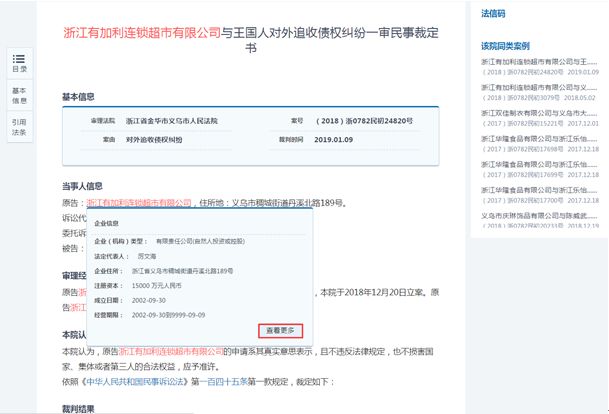Open the 第一百四十五条 article link
This screenshot has width=609, height=414.
click(x=224, y=382)
